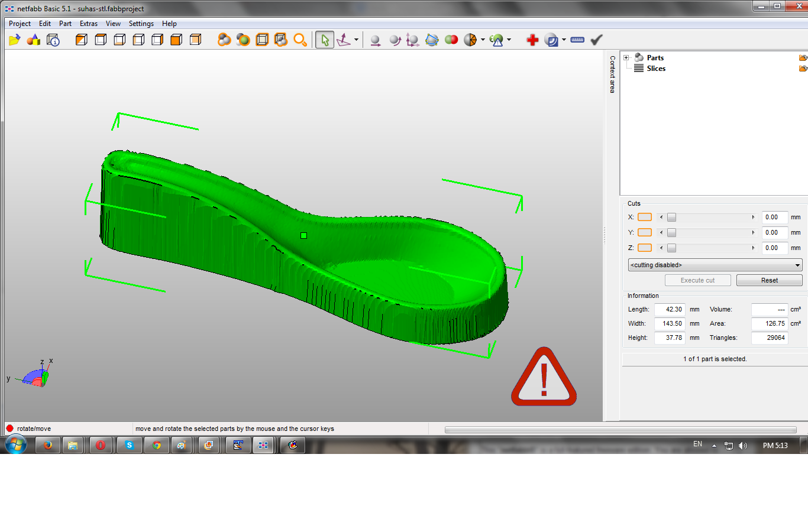
Task: Click the blue ruler icon
Action: tap(577, 40)
